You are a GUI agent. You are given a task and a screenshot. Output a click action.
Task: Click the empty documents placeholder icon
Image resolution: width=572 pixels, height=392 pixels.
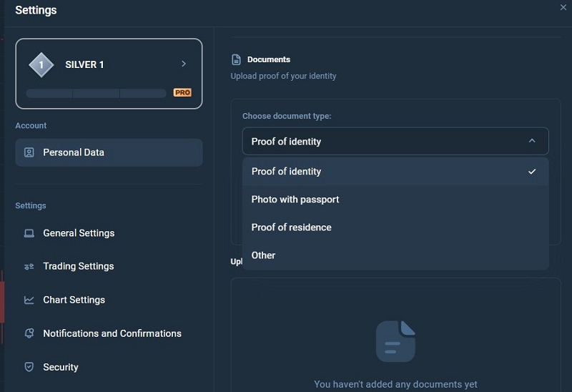pos(395,341)
